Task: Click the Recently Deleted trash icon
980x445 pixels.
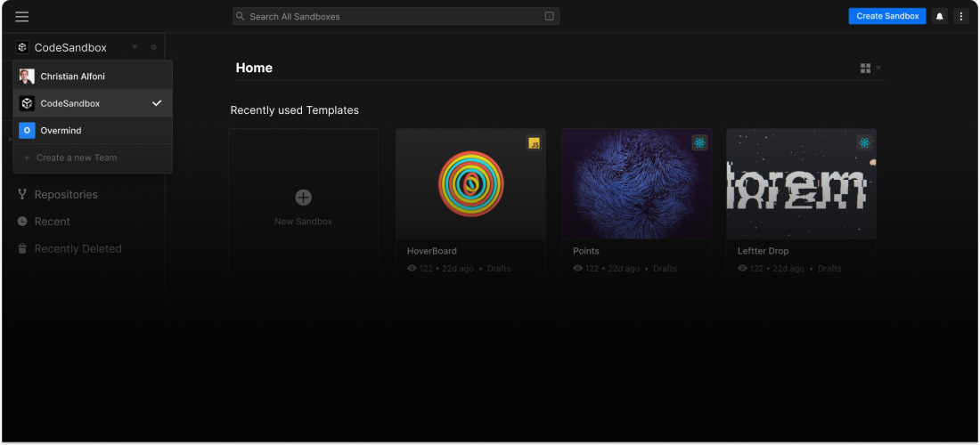Action: point(22,248)
